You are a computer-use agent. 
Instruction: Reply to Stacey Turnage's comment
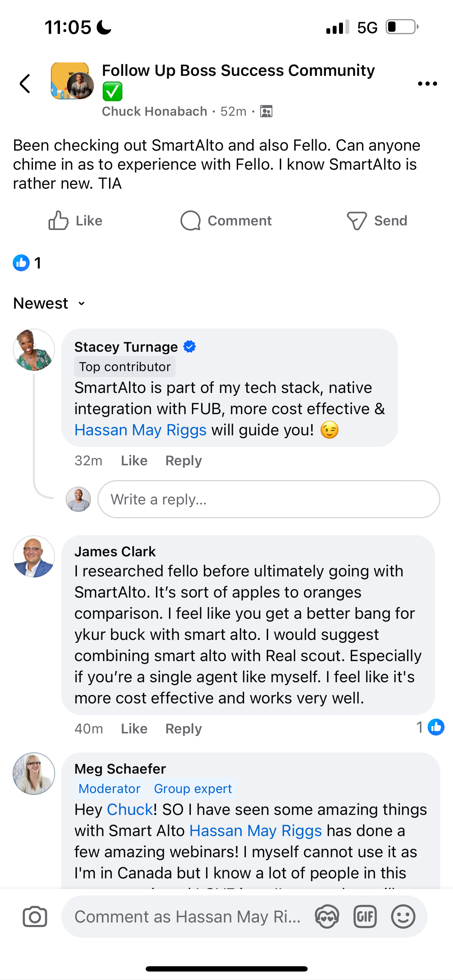183,461
